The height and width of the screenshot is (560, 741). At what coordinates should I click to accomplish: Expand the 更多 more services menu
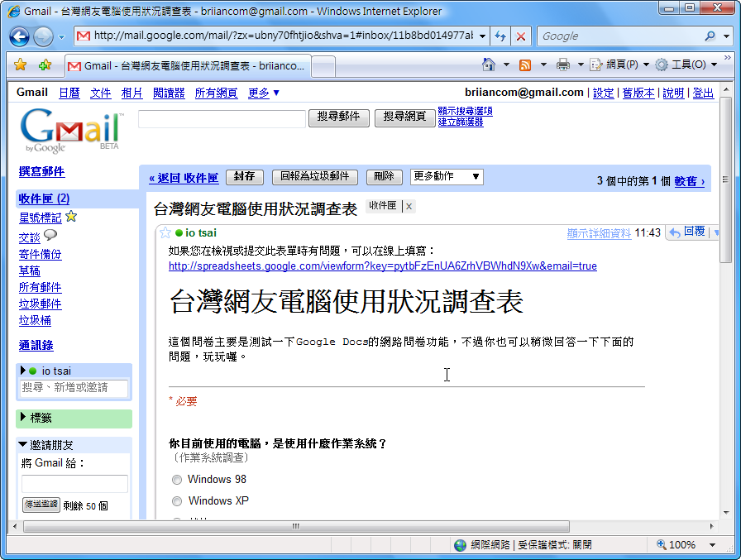[x=264, y=93]
